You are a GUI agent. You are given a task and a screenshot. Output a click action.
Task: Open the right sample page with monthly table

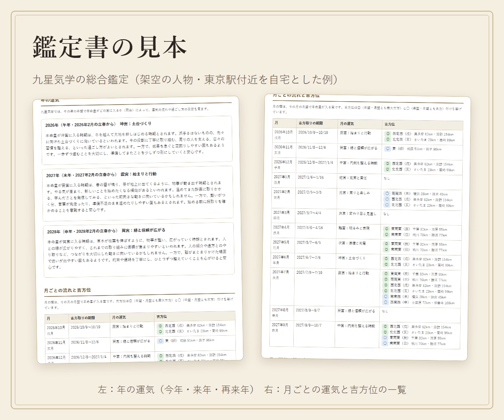pos(366,227)
